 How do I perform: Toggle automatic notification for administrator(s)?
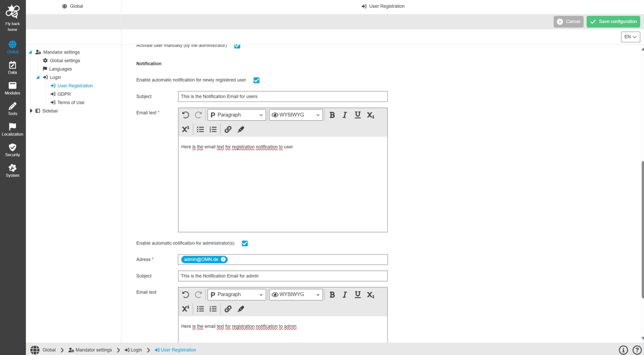(245, 244)
